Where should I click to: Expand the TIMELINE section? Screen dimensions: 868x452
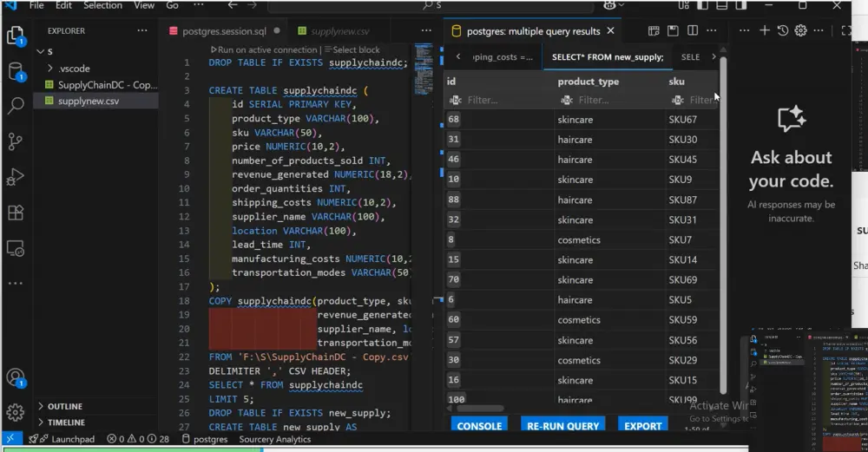(66, 423)
